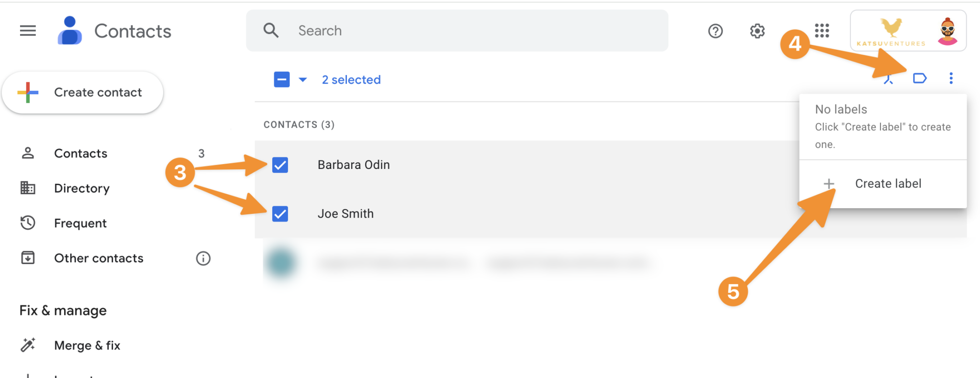
Task: Open the Help icon
Action: pos(715,31)
